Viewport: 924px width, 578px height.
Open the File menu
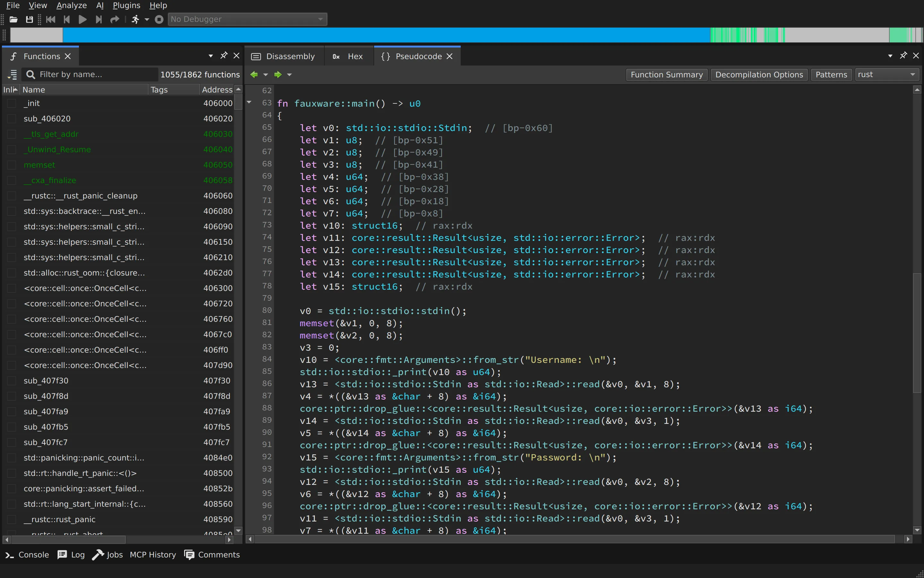13,5
